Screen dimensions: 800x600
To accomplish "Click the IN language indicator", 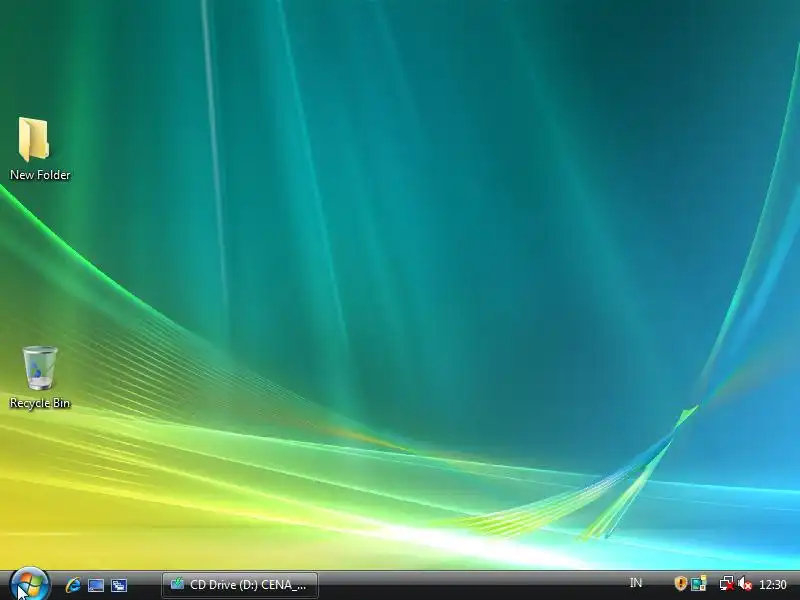I will click(x=636, y=583).
